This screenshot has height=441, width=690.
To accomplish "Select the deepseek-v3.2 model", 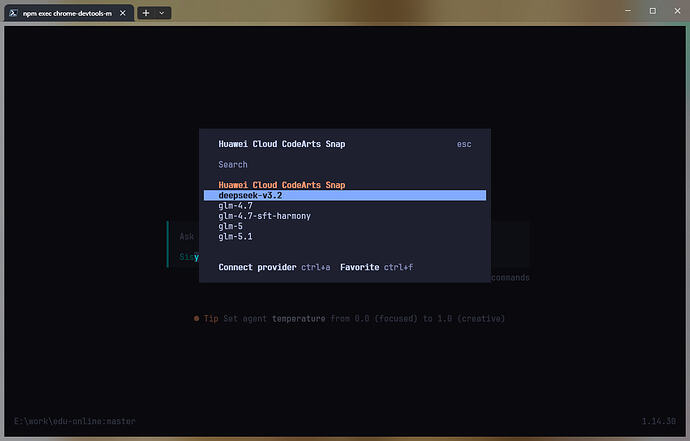I will pos(345,195).
